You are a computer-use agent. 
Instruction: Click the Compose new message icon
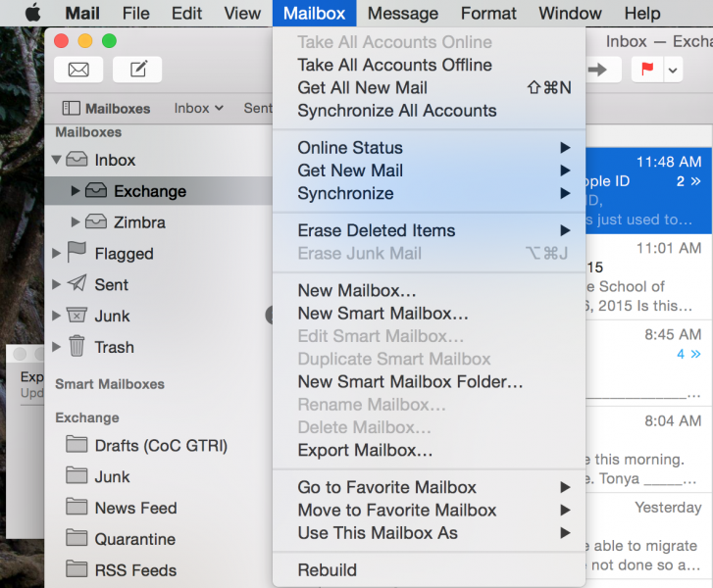tap(137, 70)
